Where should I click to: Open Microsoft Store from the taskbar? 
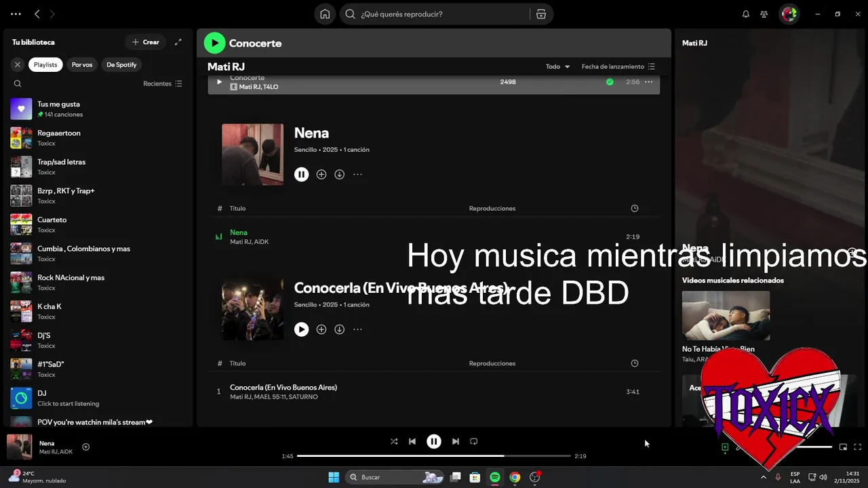coord(475,477)
